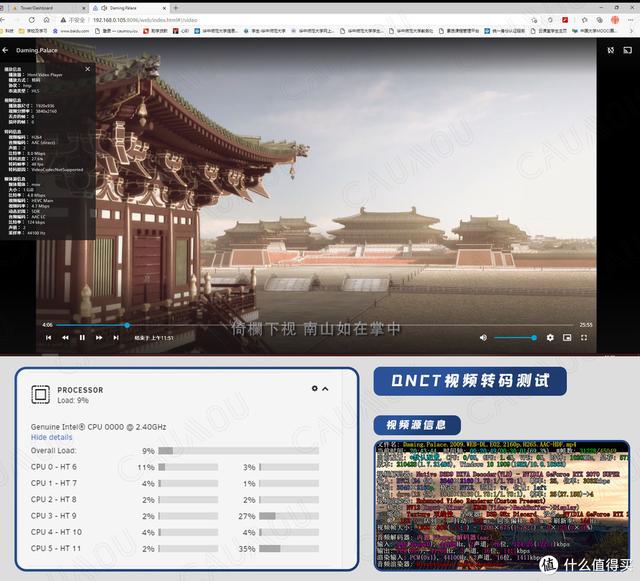Close the Tower/Dashboard browser tab

[84, 8]
